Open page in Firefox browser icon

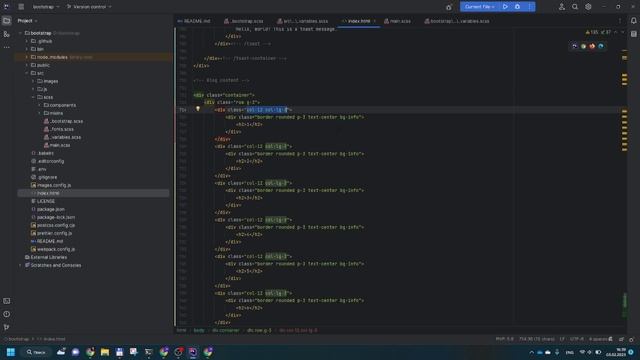pos(592,46)
